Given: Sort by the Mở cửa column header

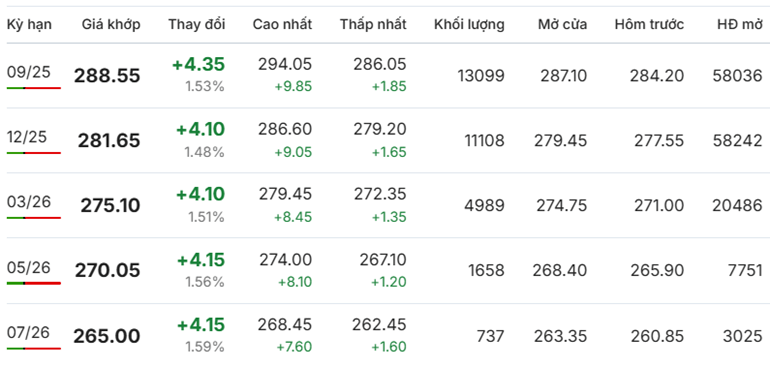Looking at the screenshot, I should pos(562,25).
